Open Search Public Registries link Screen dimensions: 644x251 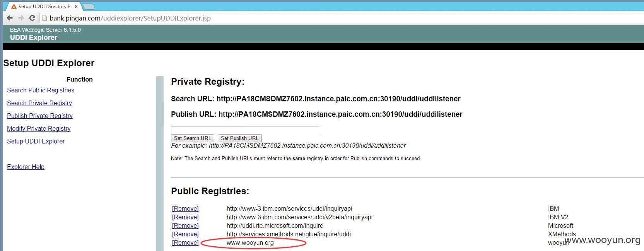click(x=41, y=90)
